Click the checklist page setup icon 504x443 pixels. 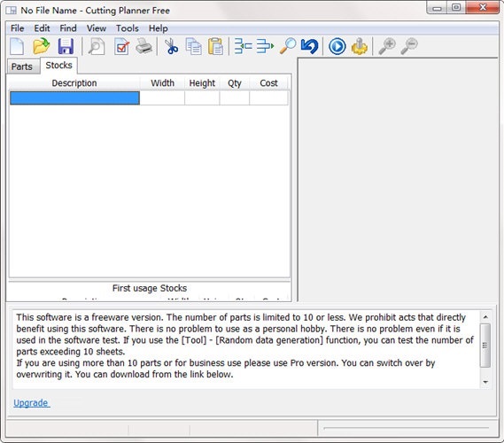122,46
